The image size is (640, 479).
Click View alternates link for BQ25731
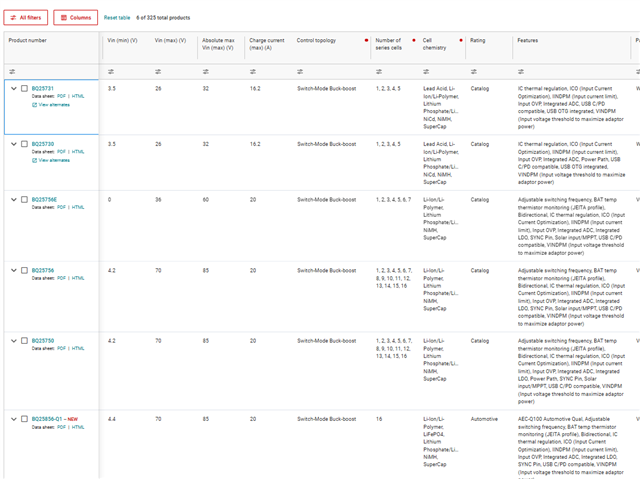click(x=54, y=105)
